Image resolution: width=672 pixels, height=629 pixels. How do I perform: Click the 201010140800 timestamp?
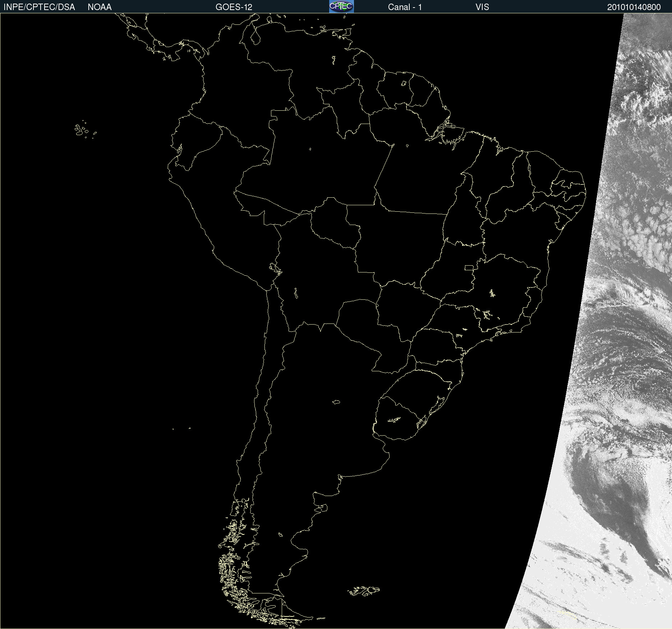(634, 7)
